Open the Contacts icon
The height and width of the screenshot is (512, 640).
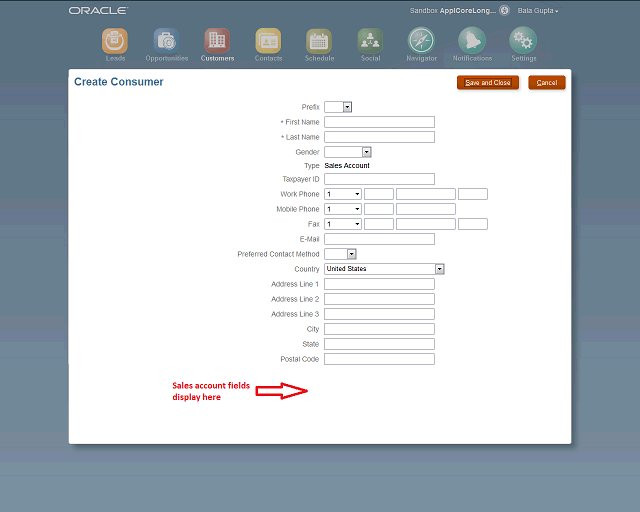(x=268, y=41)
